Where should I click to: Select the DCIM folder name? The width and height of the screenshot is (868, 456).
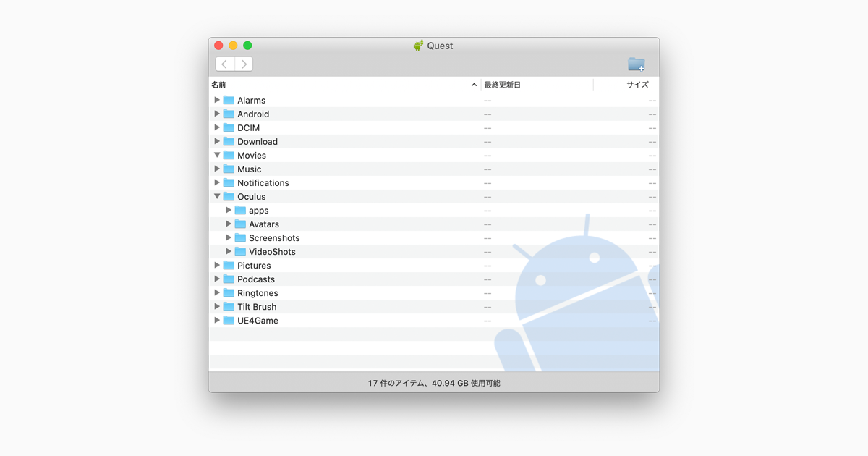pos(249,128)
